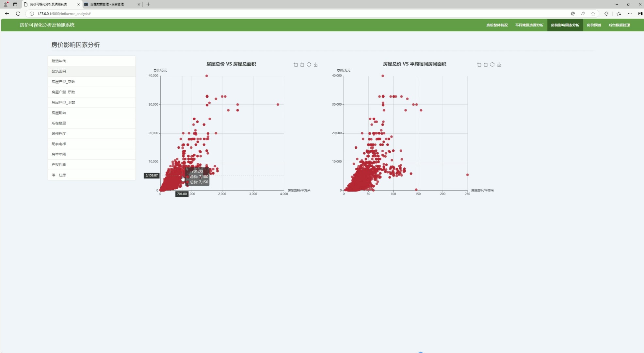
Task: Open 不同地区房源分析 nav item
Action: tap(529, 25)
